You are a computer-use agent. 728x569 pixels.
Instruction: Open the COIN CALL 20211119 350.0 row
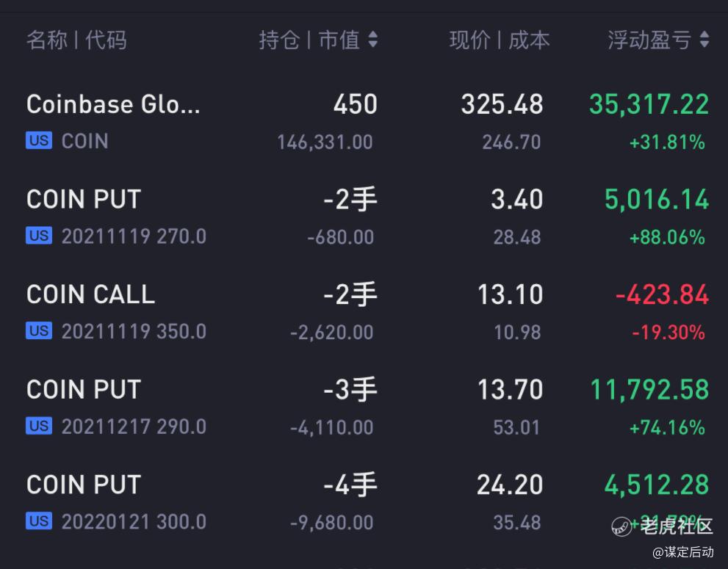point(364,312)
